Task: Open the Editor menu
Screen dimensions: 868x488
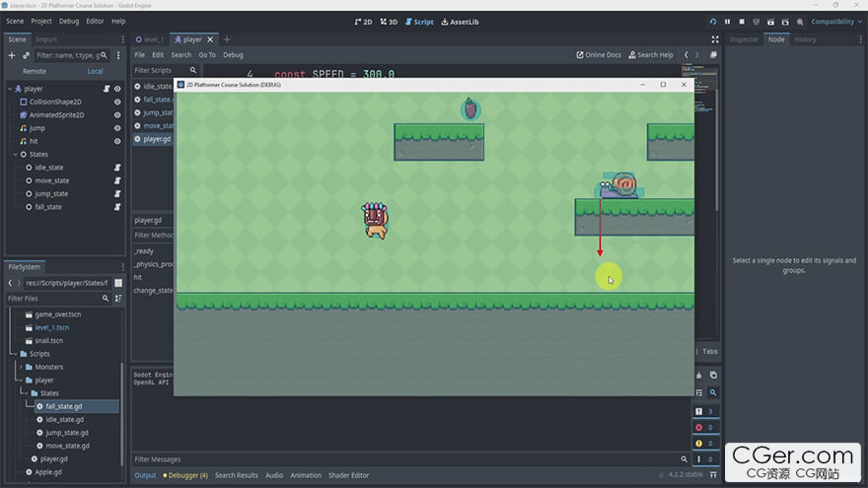Action: click(95, 21)
